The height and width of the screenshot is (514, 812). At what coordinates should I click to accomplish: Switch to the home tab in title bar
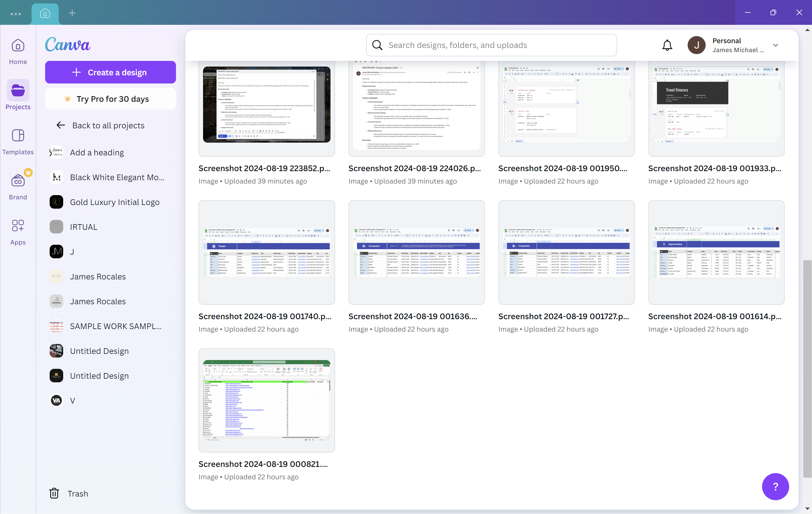pos(45,14)
